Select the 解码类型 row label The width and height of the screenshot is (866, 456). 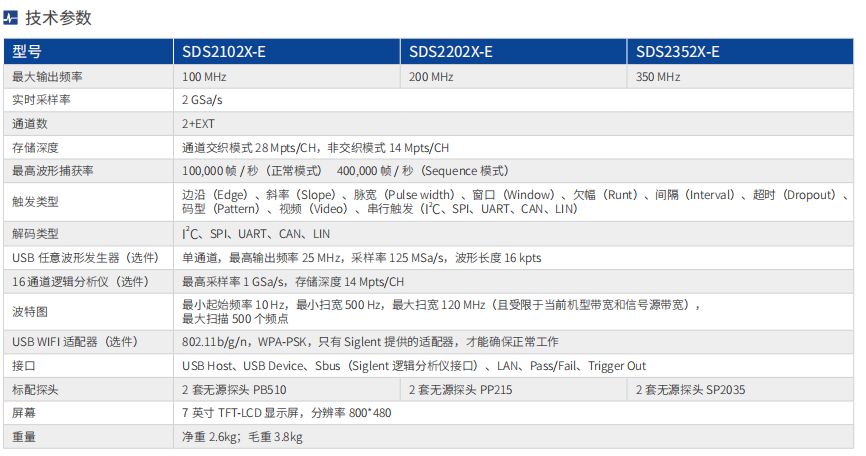34,233
